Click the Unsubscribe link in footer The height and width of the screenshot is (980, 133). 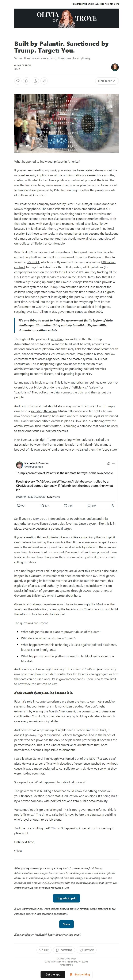[66, 964]
